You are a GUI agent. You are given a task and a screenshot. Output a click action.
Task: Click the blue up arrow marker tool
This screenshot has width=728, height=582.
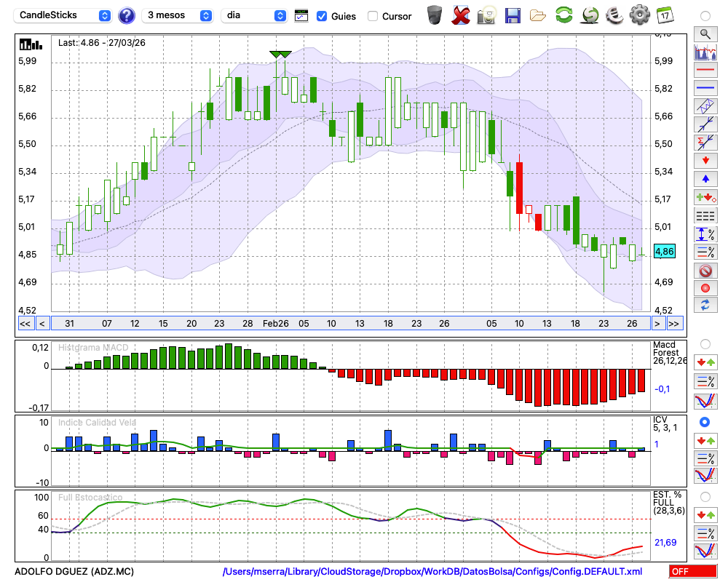coord(705,179)
